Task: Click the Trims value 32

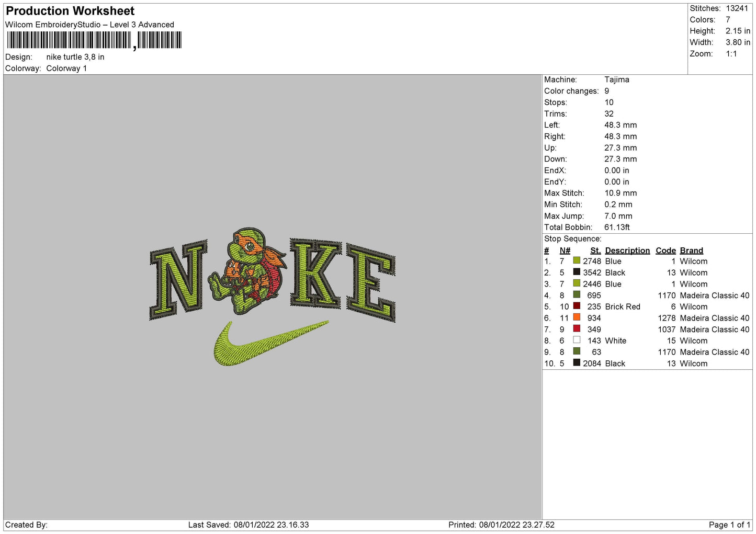Action: [609, 114]
